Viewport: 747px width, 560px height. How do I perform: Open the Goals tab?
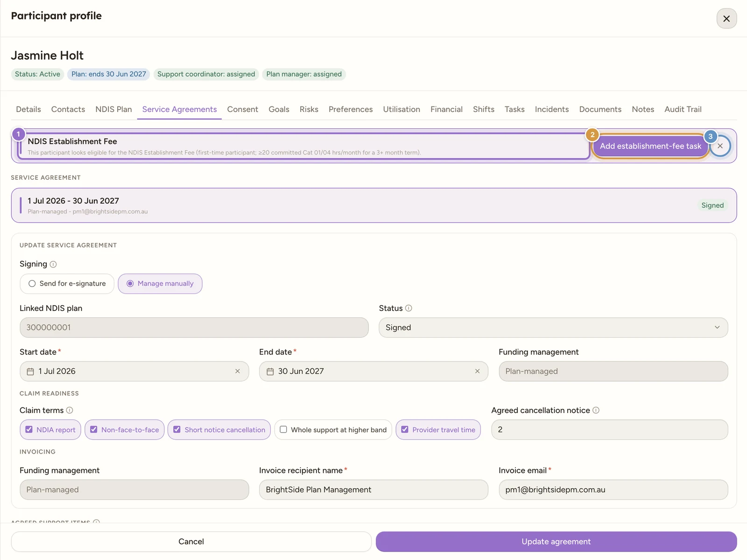tap(279, 109)
